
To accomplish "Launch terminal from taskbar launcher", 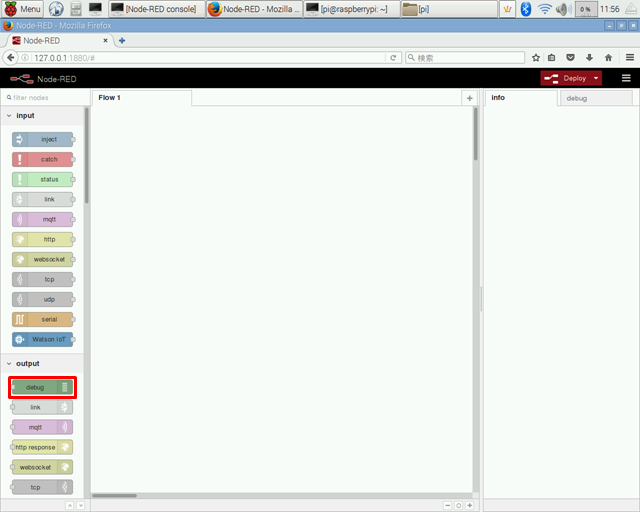I will point(95,9).
